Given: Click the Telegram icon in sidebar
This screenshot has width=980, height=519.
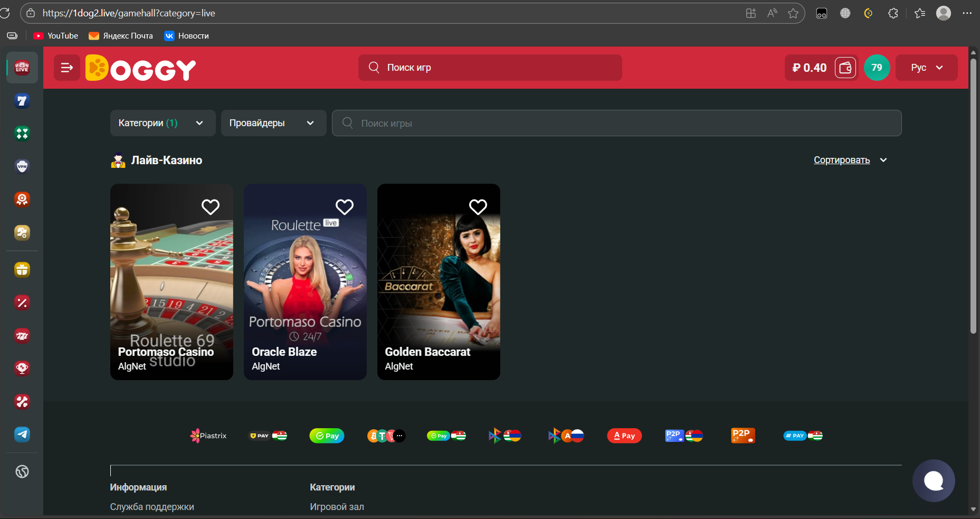Looking at the screenshot, I should pos(22,435).
